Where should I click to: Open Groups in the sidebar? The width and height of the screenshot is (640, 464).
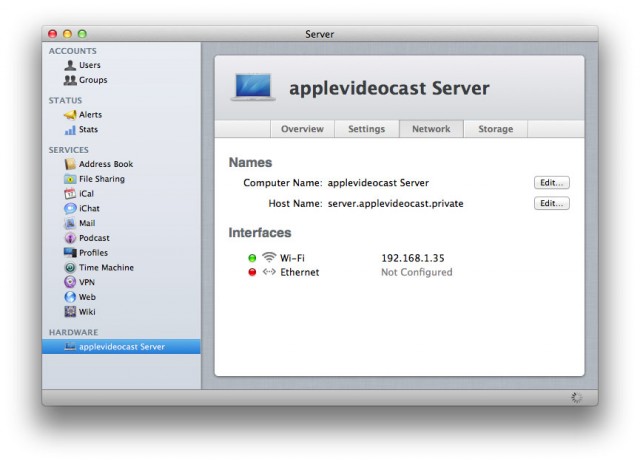(121, 80)
